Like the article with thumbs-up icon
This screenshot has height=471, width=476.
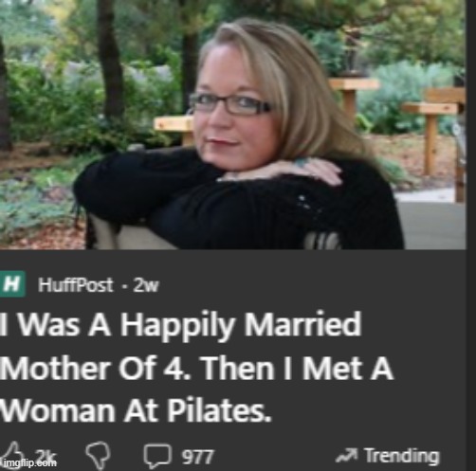click(12, 456)
